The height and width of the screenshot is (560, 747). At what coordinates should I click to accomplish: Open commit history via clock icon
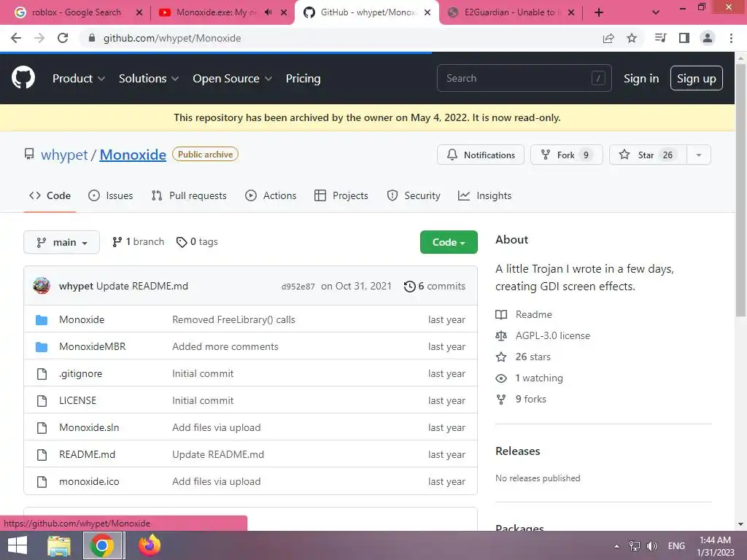(409, 286)
